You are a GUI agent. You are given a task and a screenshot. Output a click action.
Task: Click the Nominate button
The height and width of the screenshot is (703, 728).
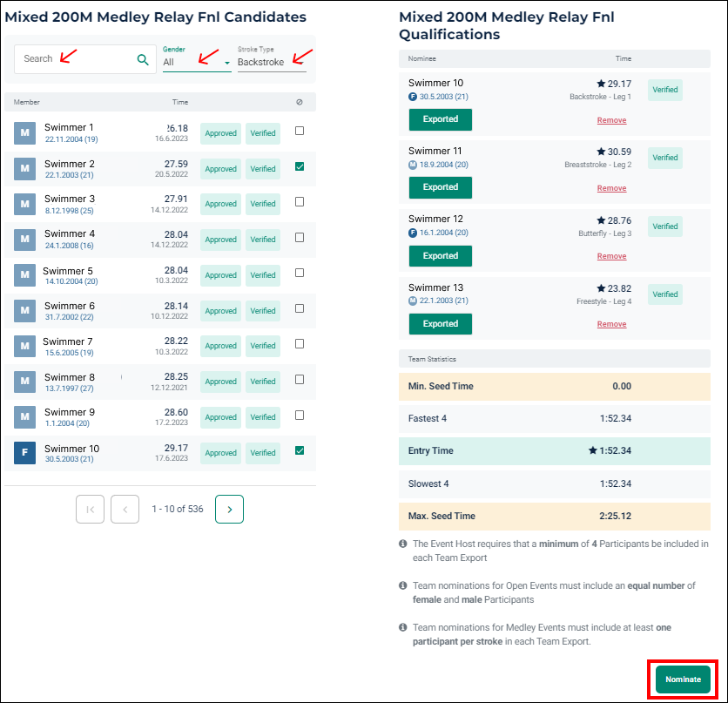click(x=682, y=679)
